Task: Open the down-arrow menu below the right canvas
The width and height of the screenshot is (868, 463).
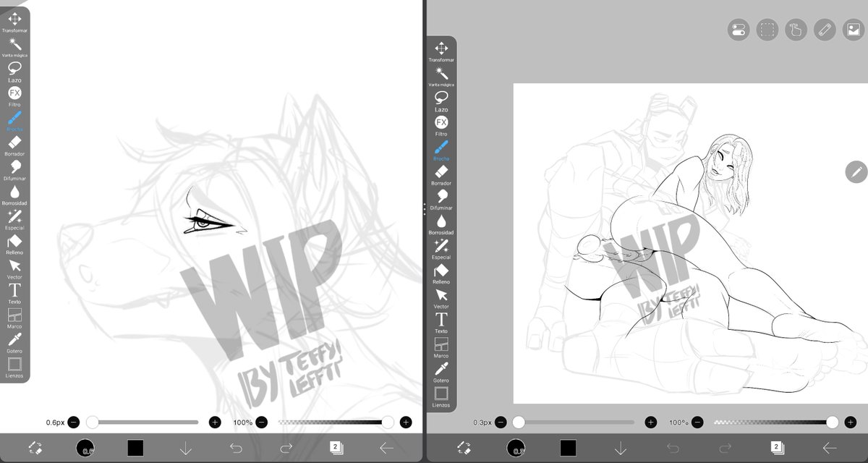Action: [621, 447]
